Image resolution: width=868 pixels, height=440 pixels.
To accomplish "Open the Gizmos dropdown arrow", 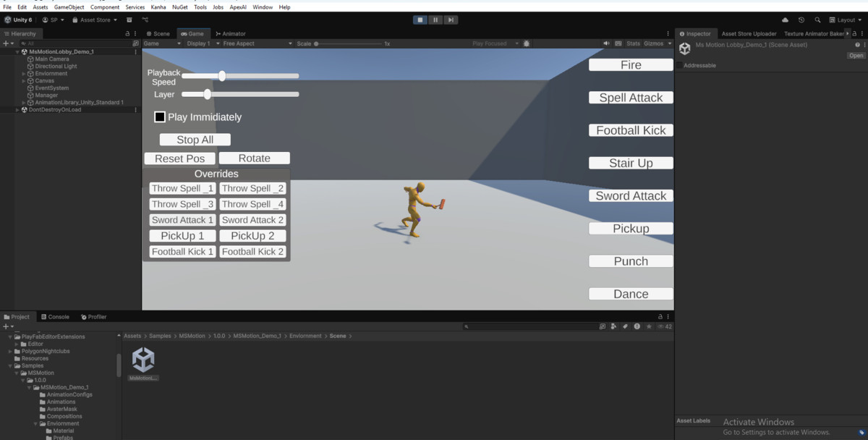I will pos(670,43).
